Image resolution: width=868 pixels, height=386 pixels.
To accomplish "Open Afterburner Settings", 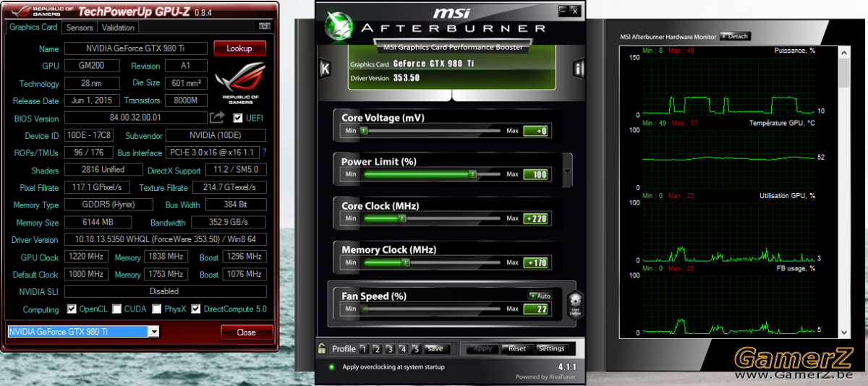I will 552,348.
